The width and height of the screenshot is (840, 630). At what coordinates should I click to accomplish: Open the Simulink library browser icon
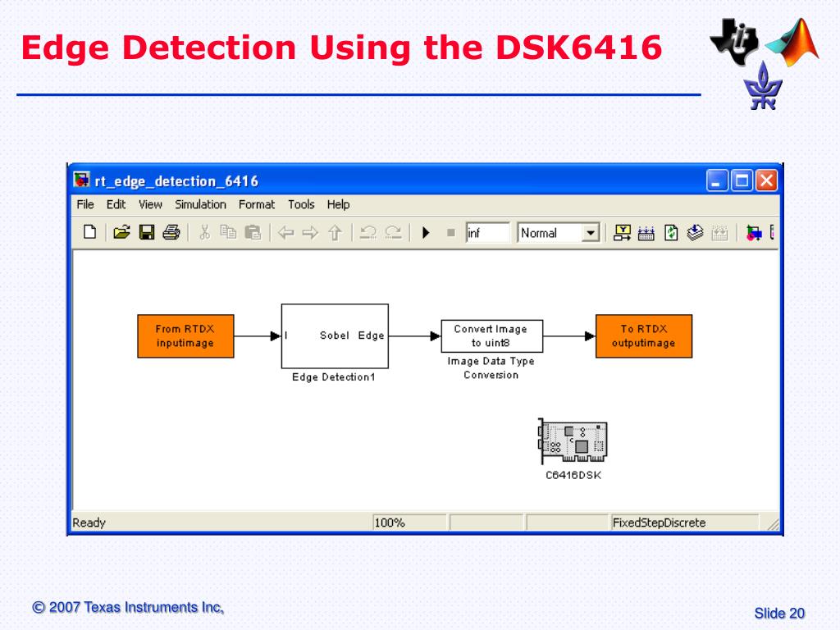point(754,233)
